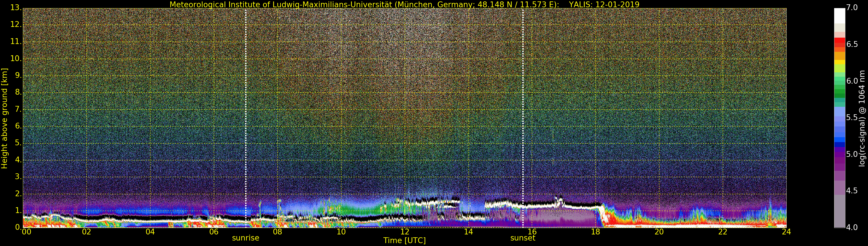
Task: Click the colorbar value '7.0'
Action: pyautogui.click(x=852, y=8)
